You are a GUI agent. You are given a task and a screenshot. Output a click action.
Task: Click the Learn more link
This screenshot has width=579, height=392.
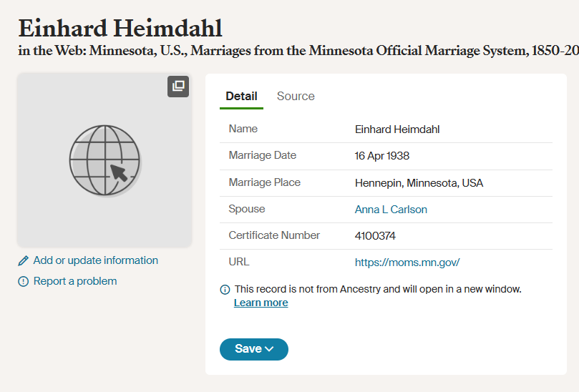(x=261, y=303)
